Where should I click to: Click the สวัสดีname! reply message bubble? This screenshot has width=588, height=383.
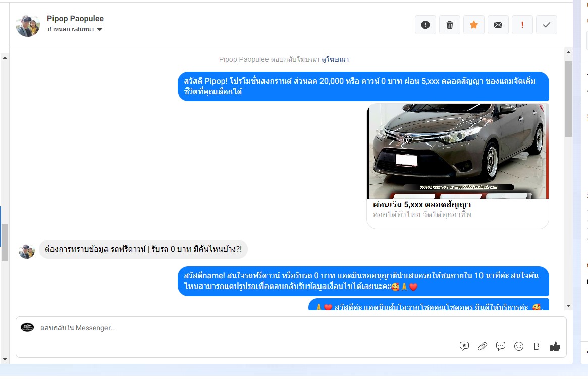click(x=363, y=281)
